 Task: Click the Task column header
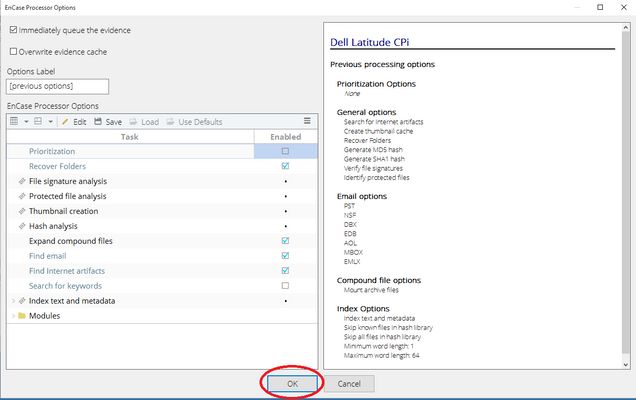129,137
